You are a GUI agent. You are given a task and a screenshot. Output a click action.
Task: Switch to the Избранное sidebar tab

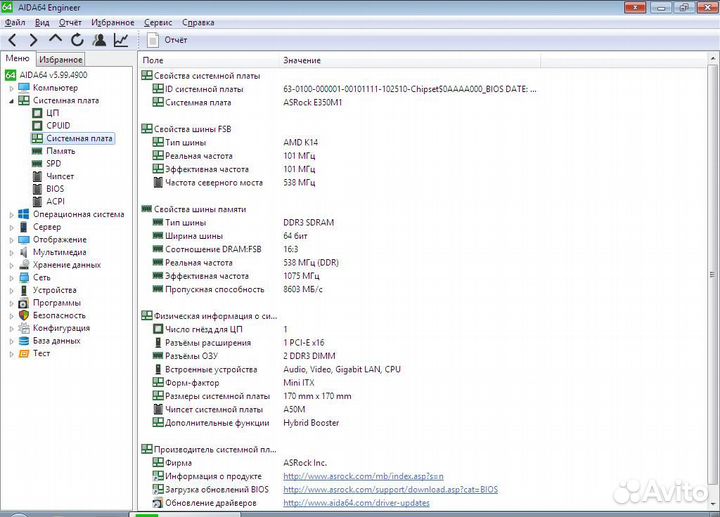click(61, 59)
